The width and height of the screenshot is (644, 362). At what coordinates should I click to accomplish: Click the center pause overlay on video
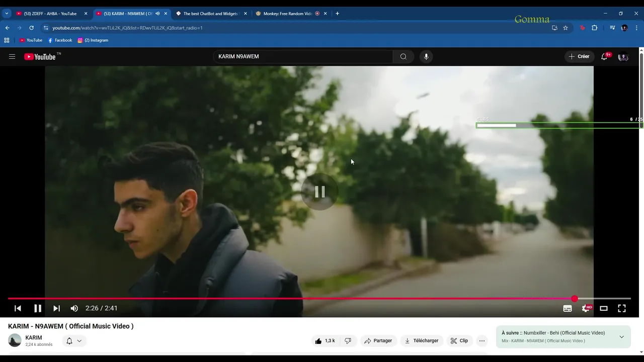click(319, 192)
